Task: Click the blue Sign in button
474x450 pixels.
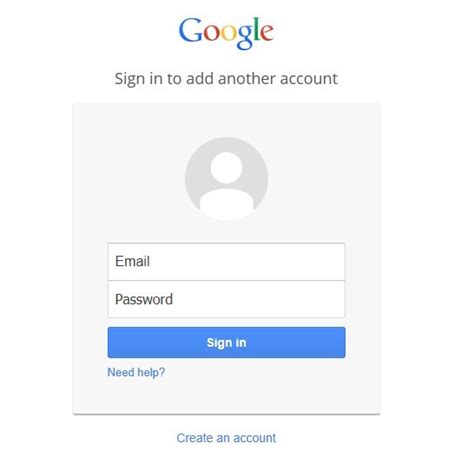Action: click(226, 342)
